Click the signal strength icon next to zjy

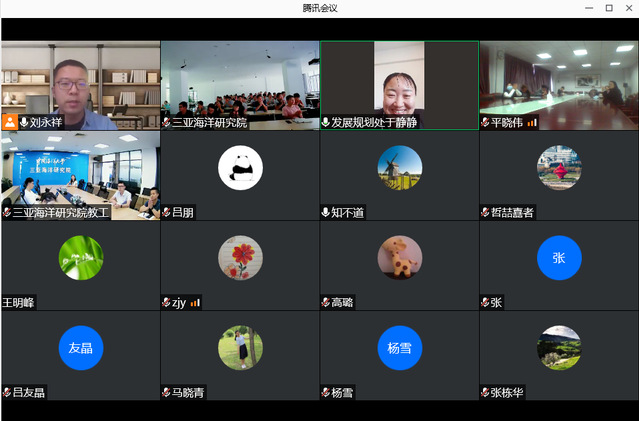click(195, 302)
